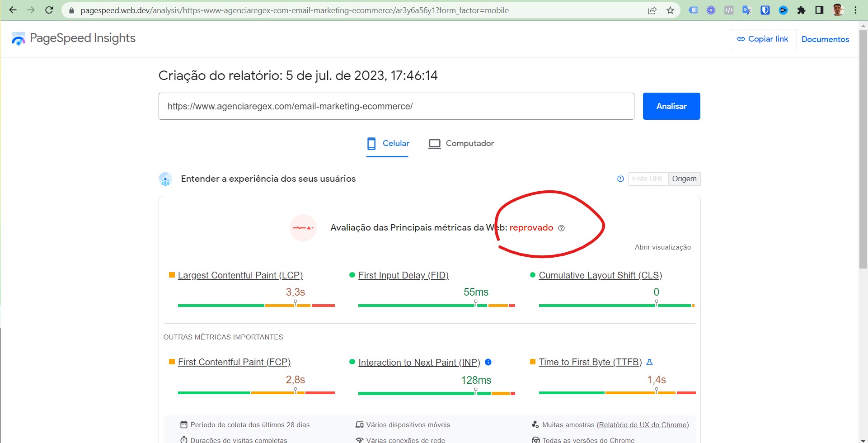Go forward in browser history

(31, 10)
